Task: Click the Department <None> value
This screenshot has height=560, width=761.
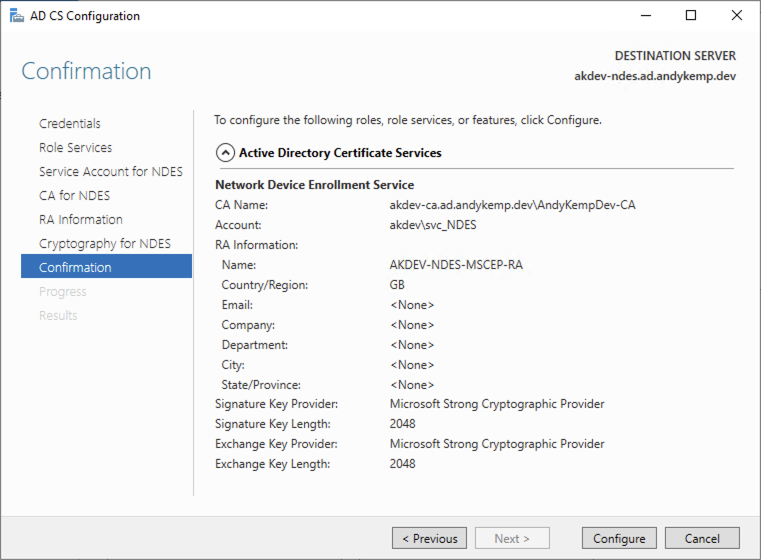Action: 412,345
